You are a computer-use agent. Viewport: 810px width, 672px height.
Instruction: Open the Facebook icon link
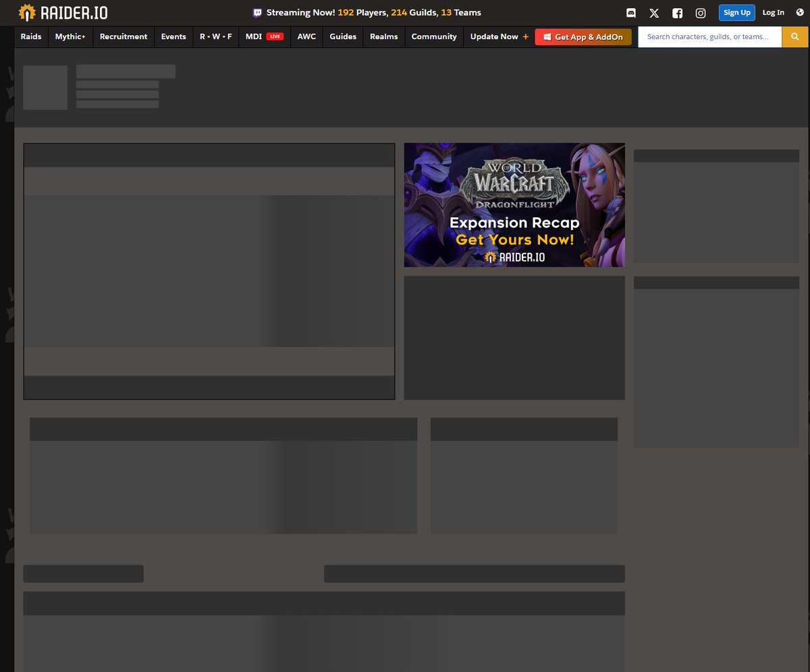[x=678, y=13]
